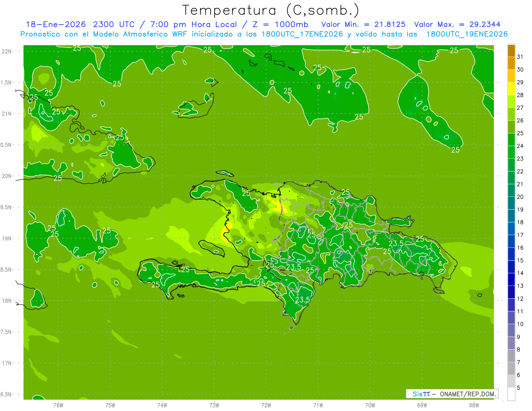
Task: Click the map title 'Temperatura (C,somb.)'
Action: tap(271, 10)
